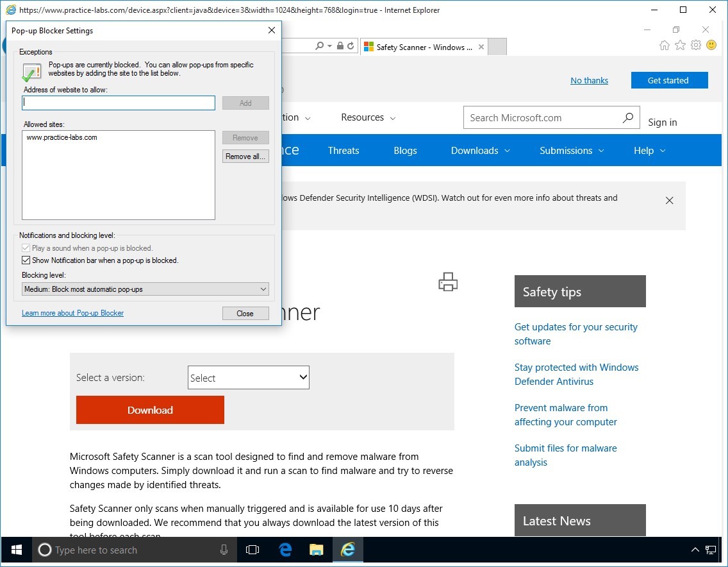Click the dialog Close button
The width and height of the screenshot is (728, 567).
pos(245,313)
